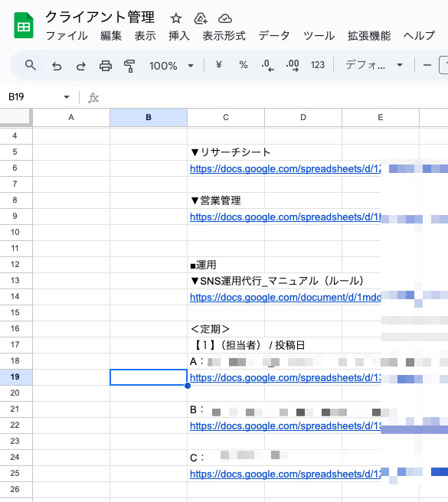
Task: Select the cell starting with B: in row 21
Action: [x=226, y=409]
